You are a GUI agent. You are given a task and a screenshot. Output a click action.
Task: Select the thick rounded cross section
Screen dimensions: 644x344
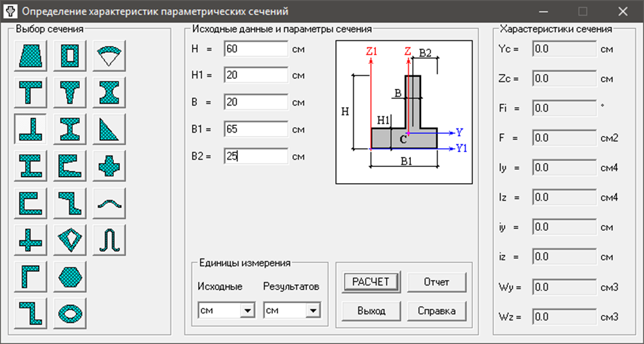109,166
